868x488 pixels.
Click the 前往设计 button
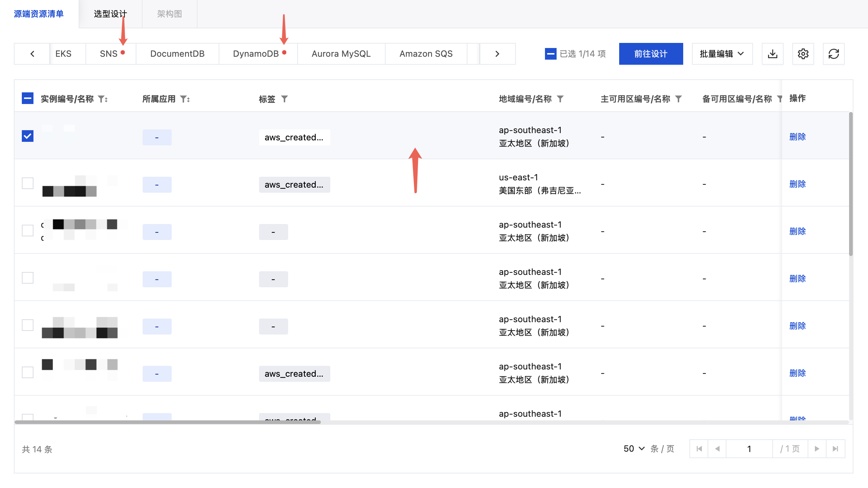pyautogui.click(x=650, y=54)
